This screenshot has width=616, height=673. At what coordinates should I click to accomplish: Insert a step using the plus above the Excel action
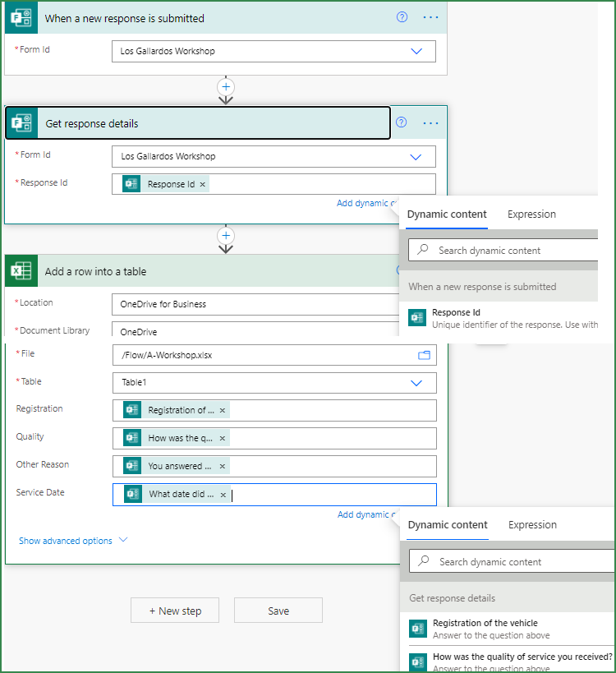click(226, 236)
